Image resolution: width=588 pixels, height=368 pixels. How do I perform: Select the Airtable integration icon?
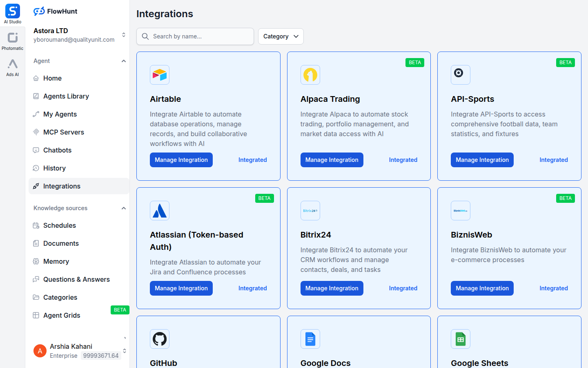159,75
